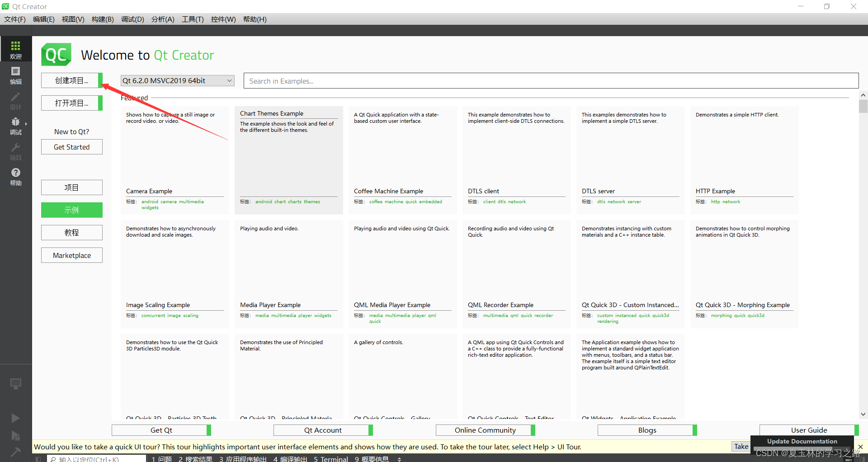Click the 'charts' tag under Chart Themes
The width and height of the screenshot is (868, 462).
tap(295, 202)
